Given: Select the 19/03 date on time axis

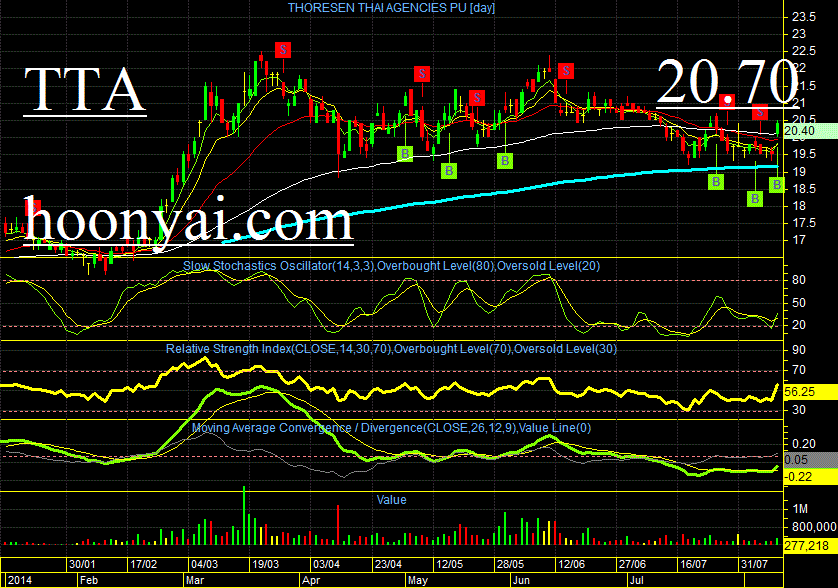Looking at the screenshot, I should pos(266,564).
